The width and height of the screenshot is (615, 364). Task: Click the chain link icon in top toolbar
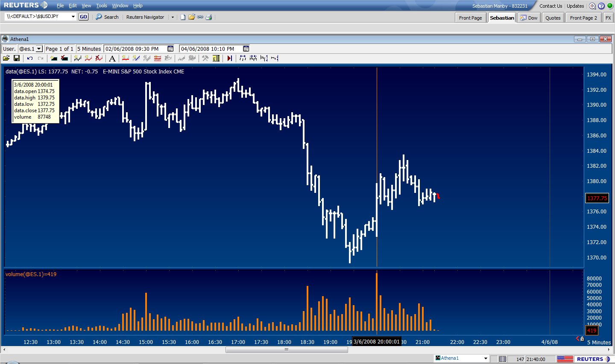pyautogui.click(x=200, y=17)
